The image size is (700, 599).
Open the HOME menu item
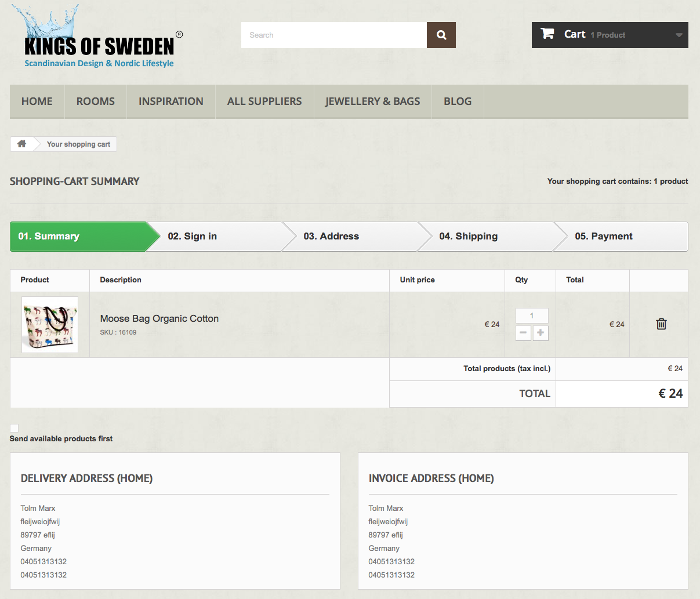[x=37, y=101]
